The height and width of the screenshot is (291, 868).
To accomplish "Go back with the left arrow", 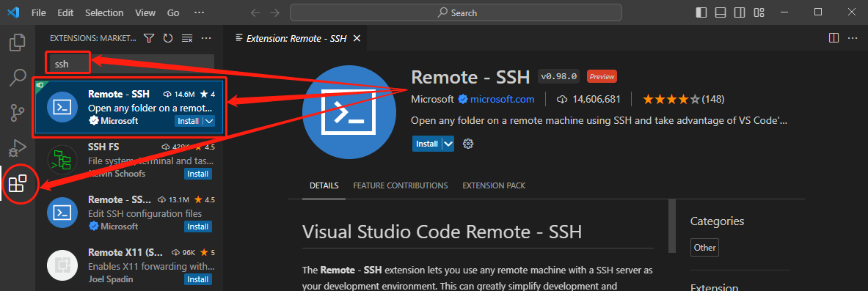I will point(255,12).
